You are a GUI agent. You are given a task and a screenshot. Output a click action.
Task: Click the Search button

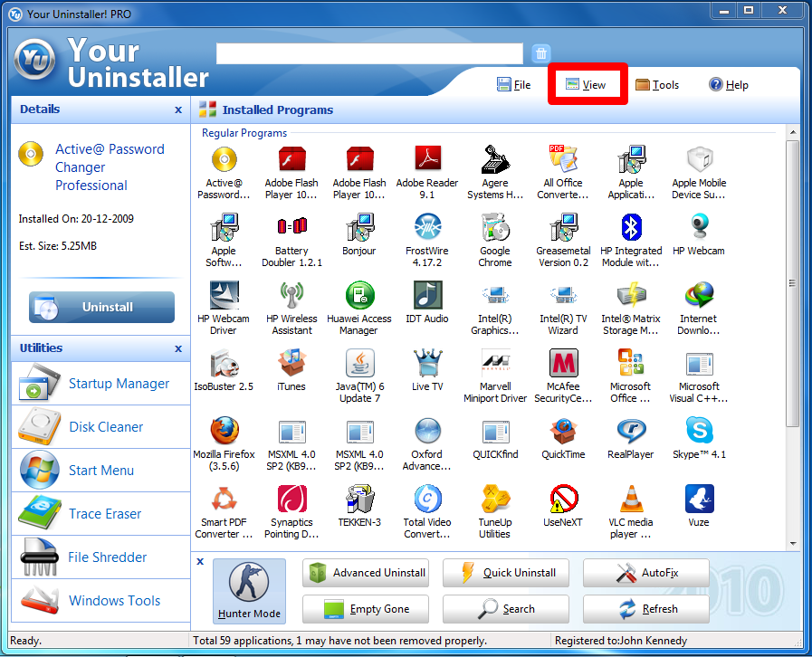[x=506, y=609]
